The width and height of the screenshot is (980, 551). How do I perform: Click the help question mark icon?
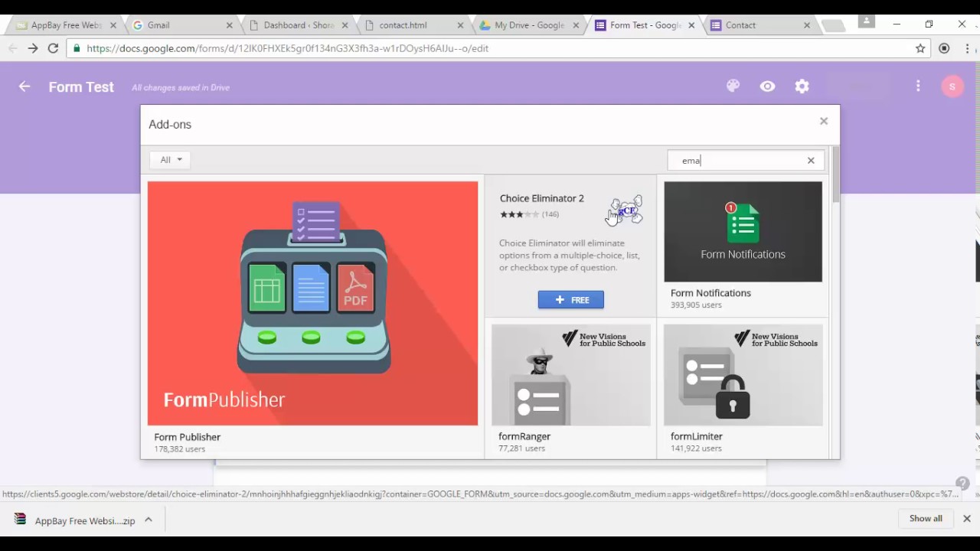click(x=962, y=484)
